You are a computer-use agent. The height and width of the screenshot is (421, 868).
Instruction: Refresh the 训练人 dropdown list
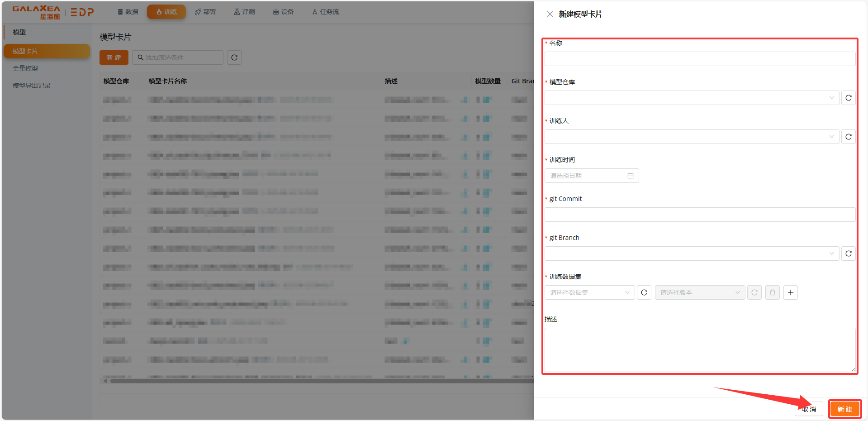click(848, 137)
